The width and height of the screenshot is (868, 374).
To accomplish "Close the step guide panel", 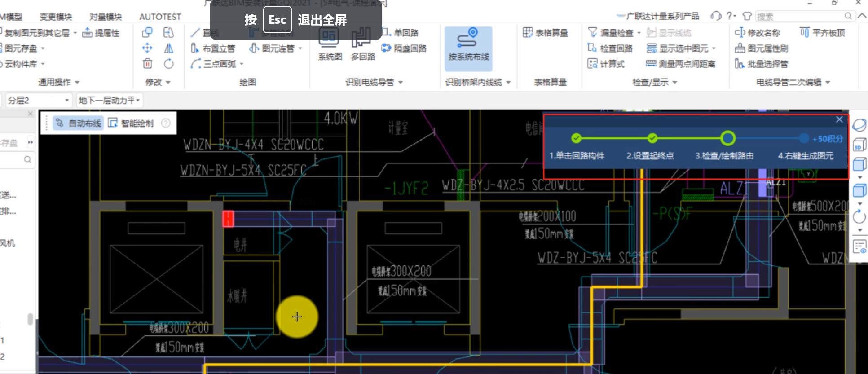I will coord(839,119).
